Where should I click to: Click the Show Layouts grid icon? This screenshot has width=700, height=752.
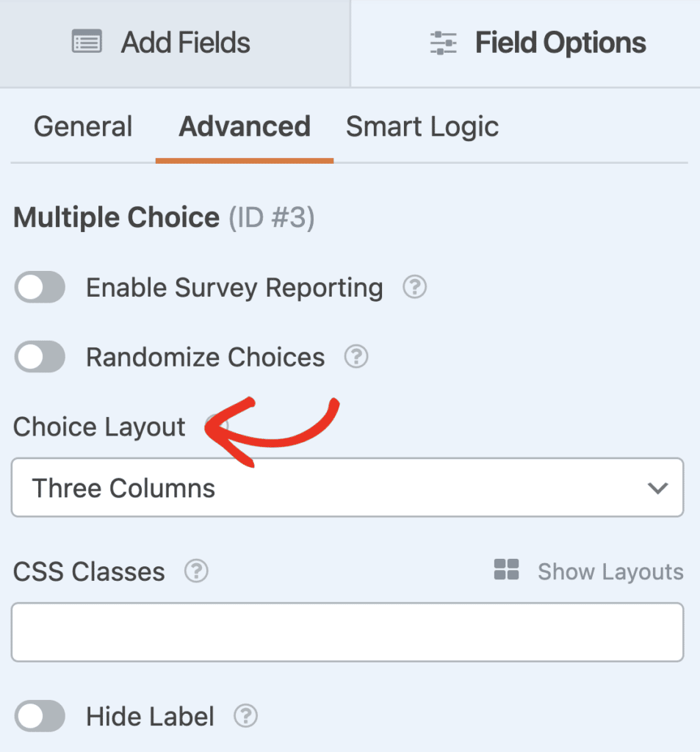(505, 571)
